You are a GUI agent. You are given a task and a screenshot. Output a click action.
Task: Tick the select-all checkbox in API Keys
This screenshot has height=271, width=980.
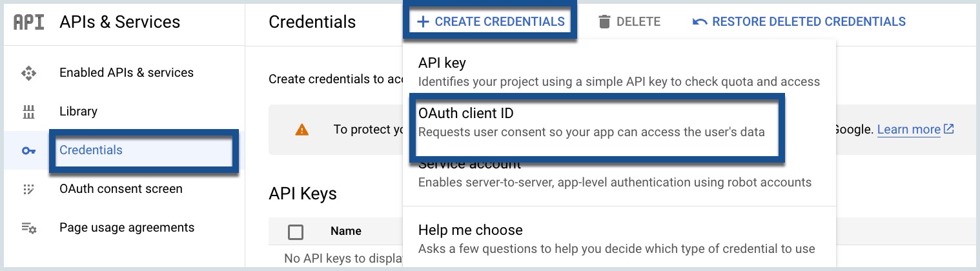tap(296, 232)
